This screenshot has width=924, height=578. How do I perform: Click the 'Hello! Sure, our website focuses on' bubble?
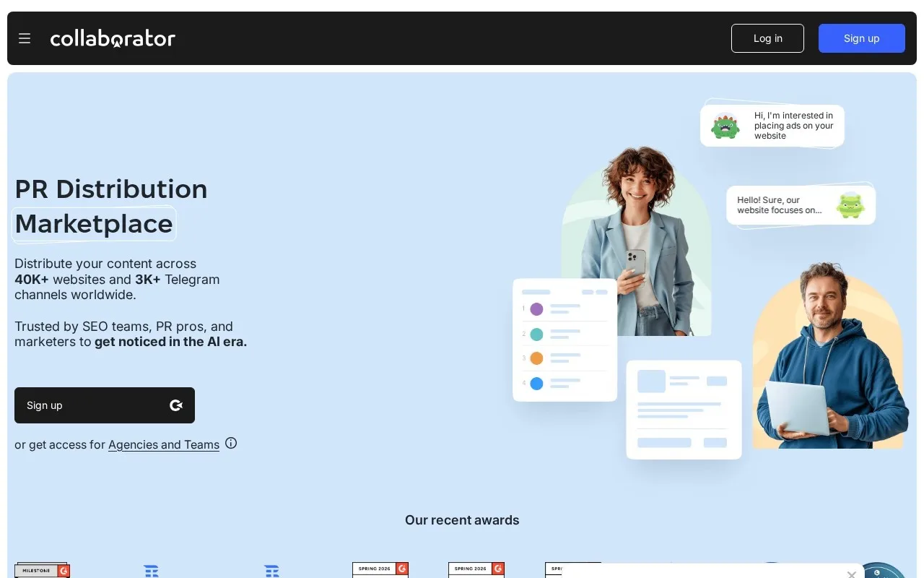point(801,205)
